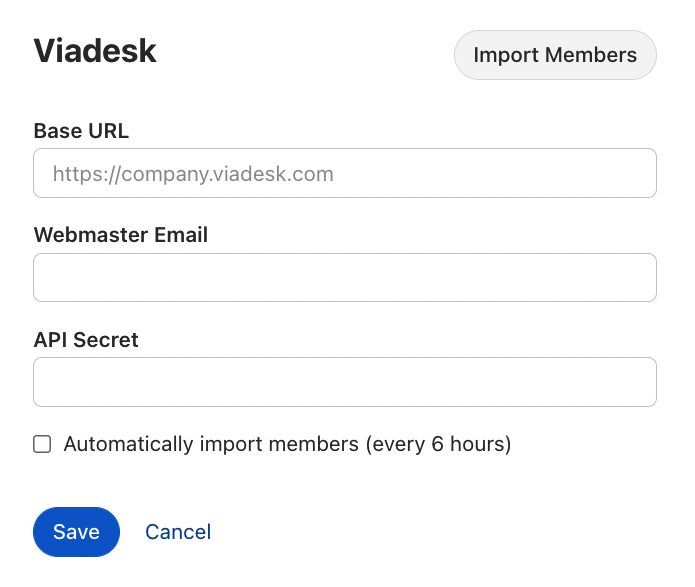Image resolution: width=695 pixels, height=587 pixels.
Task: Place cursor in the empty email box
Action: click(x=345, y=277)
